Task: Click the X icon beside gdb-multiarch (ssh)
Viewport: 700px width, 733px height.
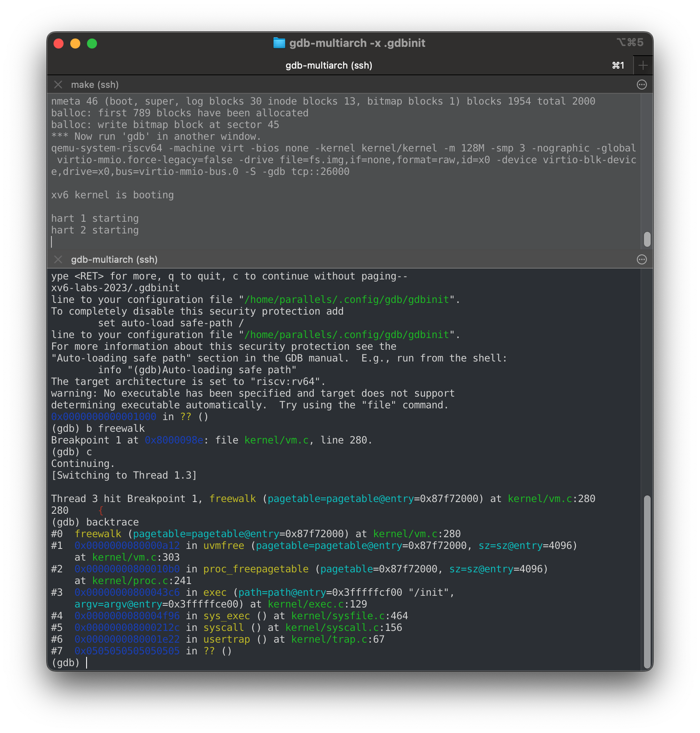Action: click(58, 259)
